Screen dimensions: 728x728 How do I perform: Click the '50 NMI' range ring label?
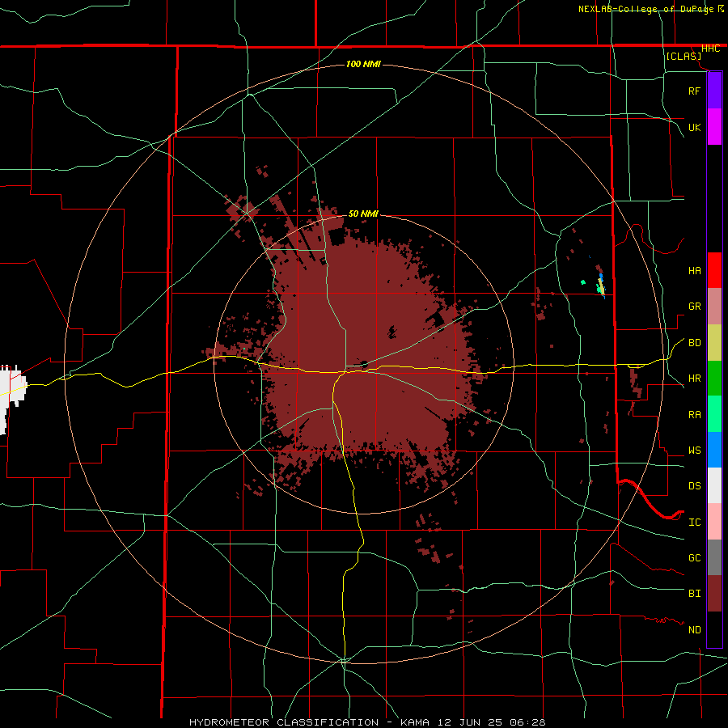point(363,214)
